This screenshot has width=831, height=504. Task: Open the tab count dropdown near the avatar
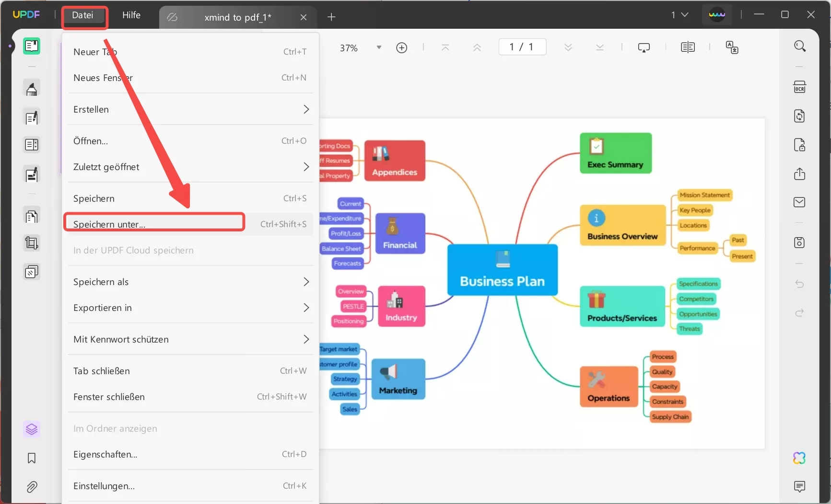679,14
